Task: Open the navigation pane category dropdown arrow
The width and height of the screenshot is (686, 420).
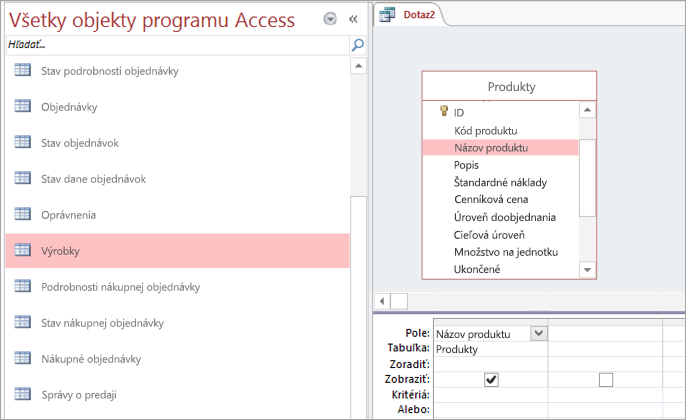Action: (330, 19)
